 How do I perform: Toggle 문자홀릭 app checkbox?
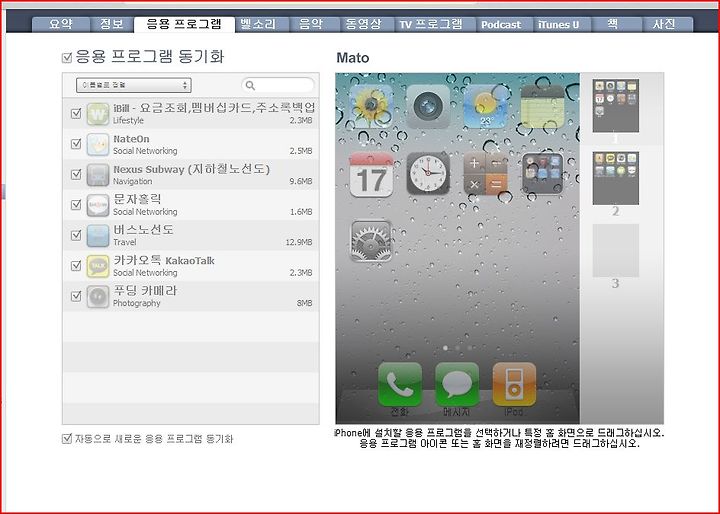click(76, 204)
